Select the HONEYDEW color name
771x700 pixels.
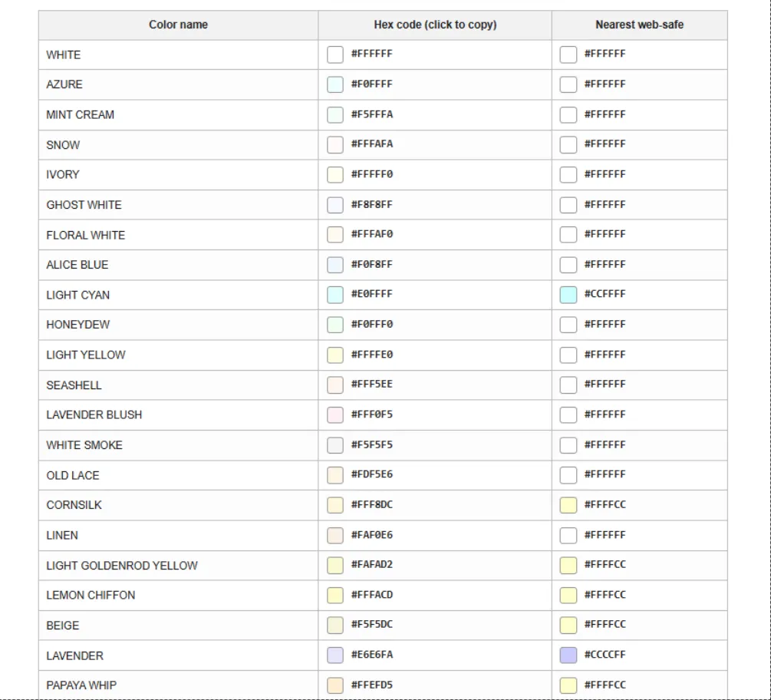click(77, 325)
